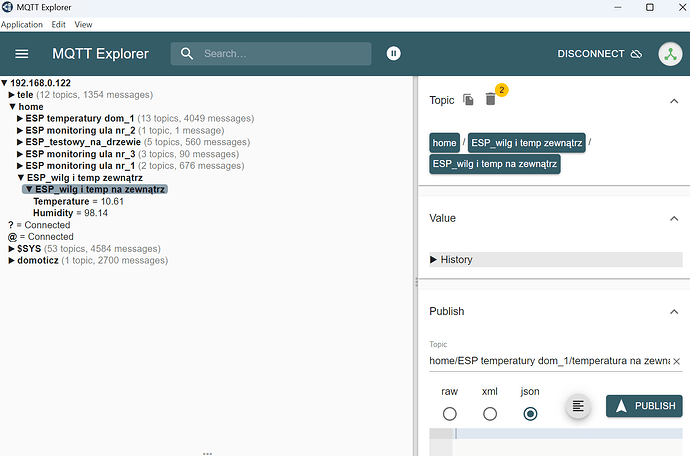Click ESP_wilg i temp na zewnątrz breadcrumb chip
Image resolution: width=690 pixels, height=456 pixels.
495,164
